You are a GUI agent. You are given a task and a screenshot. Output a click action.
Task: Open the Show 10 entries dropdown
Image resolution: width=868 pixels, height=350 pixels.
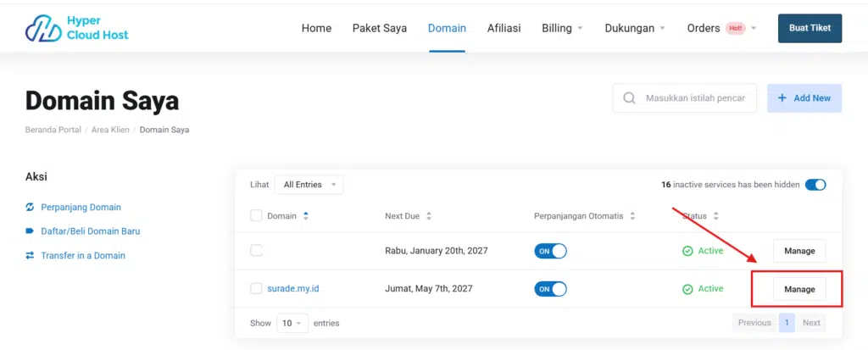[x=292, y=323]
